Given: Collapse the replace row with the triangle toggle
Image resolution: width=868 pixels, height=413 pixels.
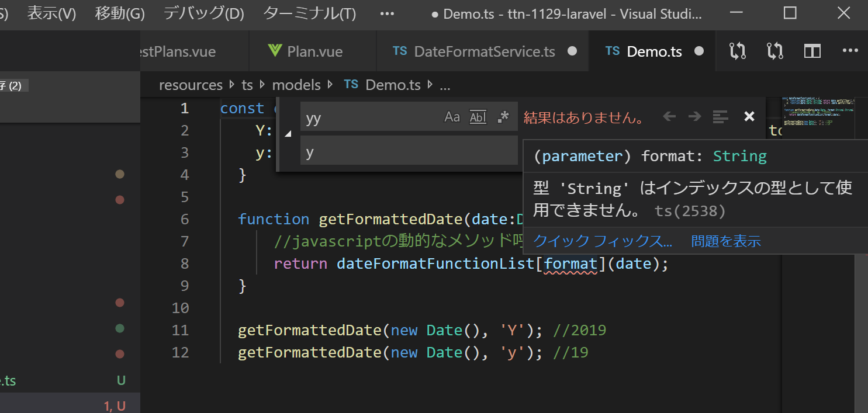Looking at the screenshot, I should (x=288, y=134).
